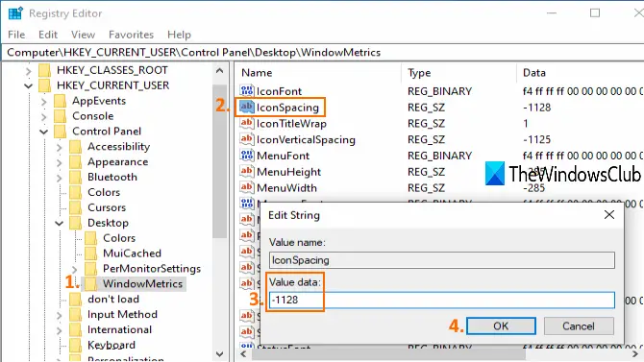
Task: Click the Value data input field
Action: [x=442, y=300]
